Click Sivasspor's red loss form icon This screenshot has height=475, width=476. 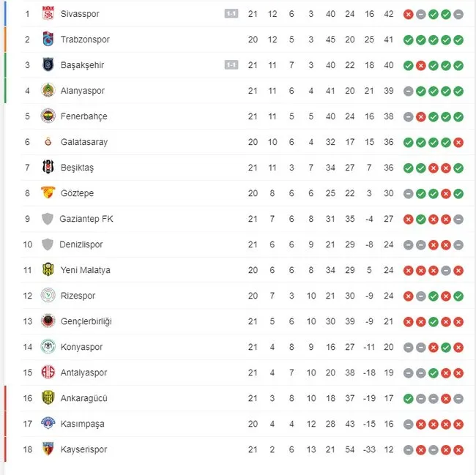408,14
